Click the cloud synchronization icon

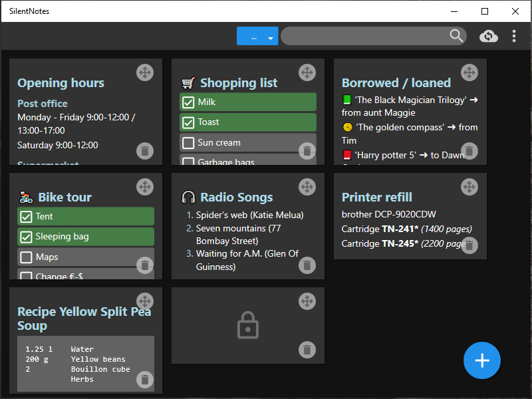point(489,36)
